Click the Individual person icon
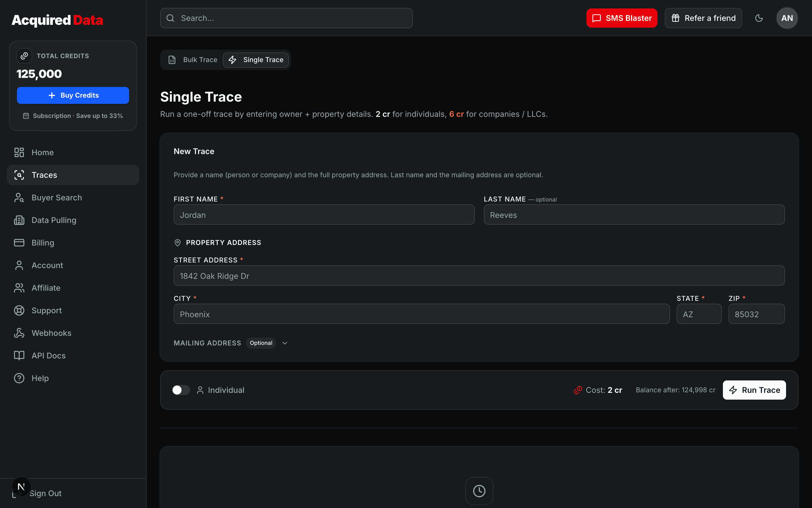The image size is (812, 508). [200, 390]
